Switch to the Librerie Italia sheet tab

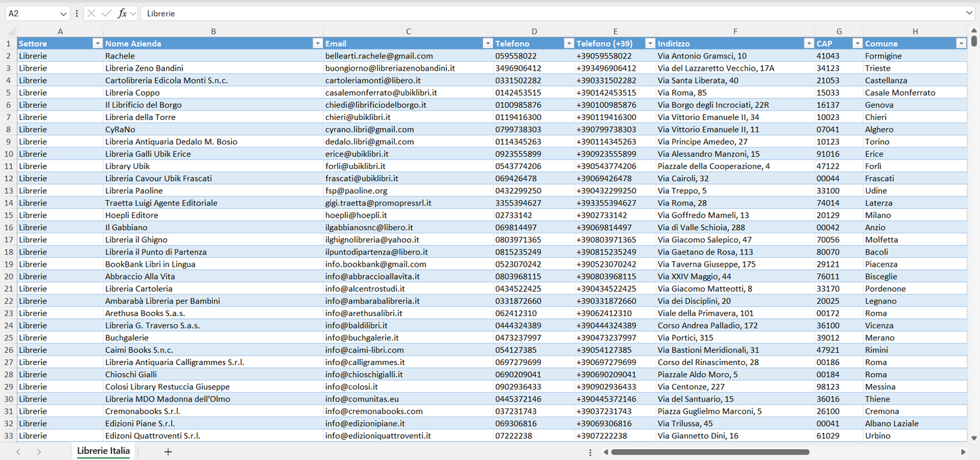click(103, 451)
